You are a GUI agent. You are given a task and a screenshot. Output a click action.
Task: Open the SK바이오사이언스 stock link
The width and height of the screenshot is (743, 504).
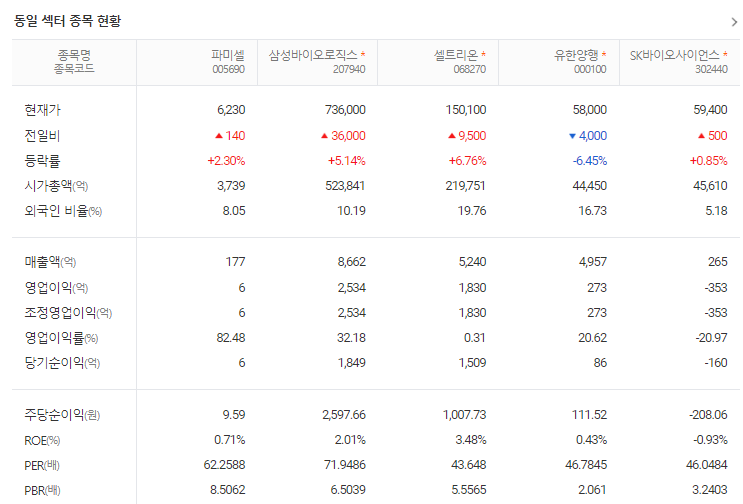tap(674, 55)
